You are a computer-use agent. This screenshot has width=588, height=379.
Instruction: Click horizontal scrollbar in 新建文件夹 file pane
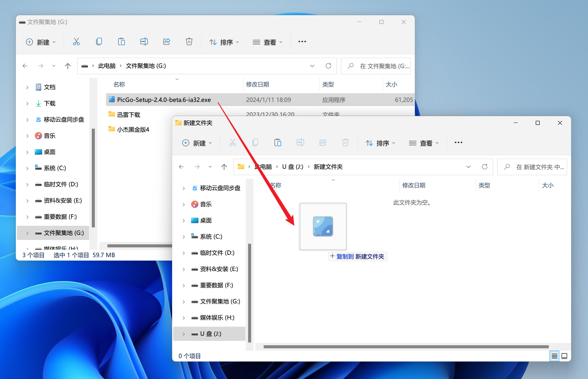pyautogui.click(x=406, y=347)
